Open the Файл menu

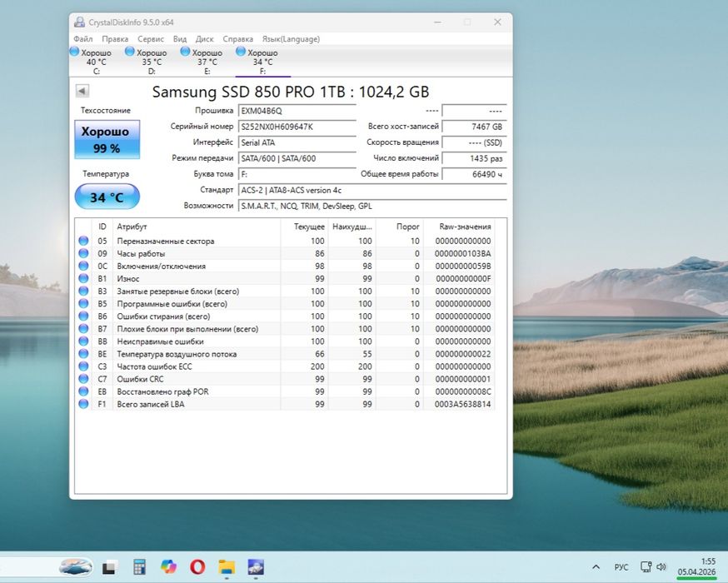tap(83, 39)
